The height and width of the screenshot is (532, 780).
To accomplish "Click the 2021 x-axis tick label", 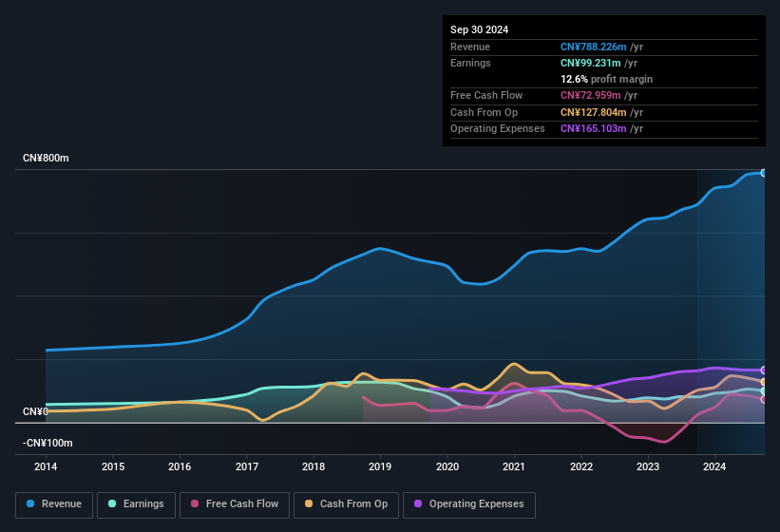I will pos(514,466).
